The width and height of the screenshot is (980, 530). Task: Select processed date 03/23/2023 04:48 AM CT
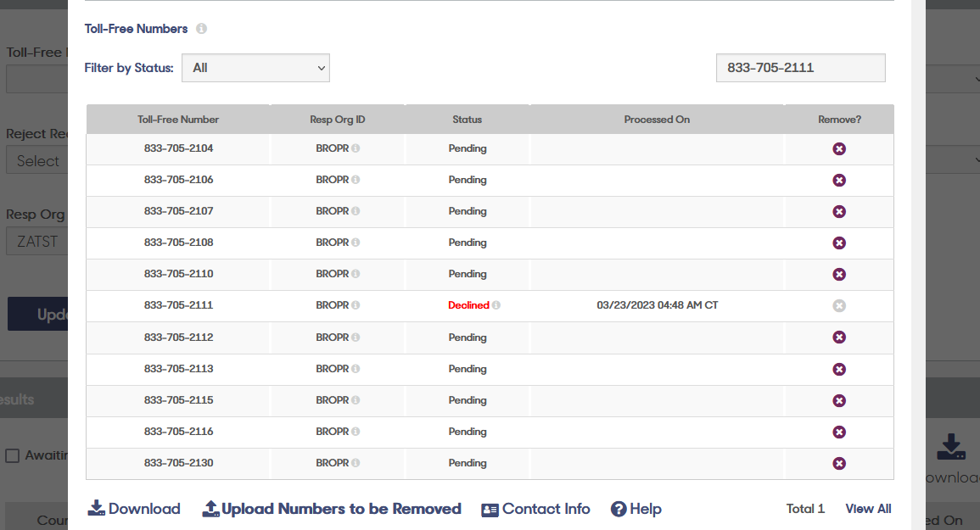click(x=658, y=305)
